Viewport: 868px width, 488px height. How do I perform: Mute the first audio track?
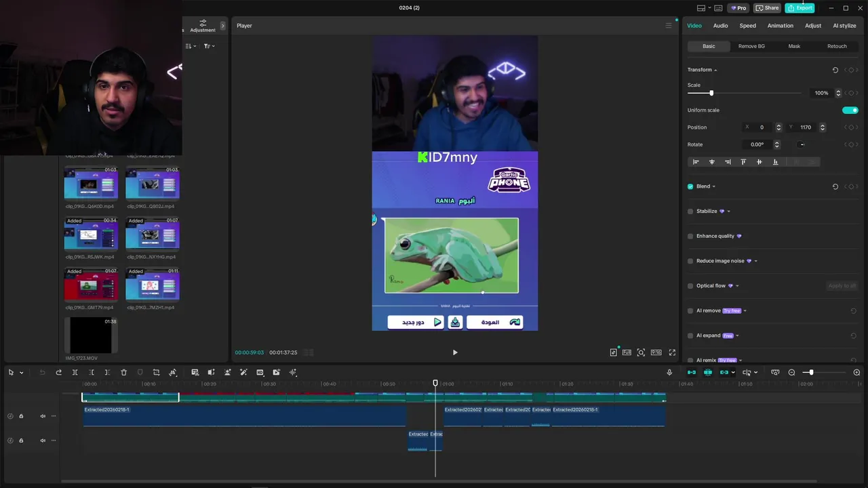[43, 416]
